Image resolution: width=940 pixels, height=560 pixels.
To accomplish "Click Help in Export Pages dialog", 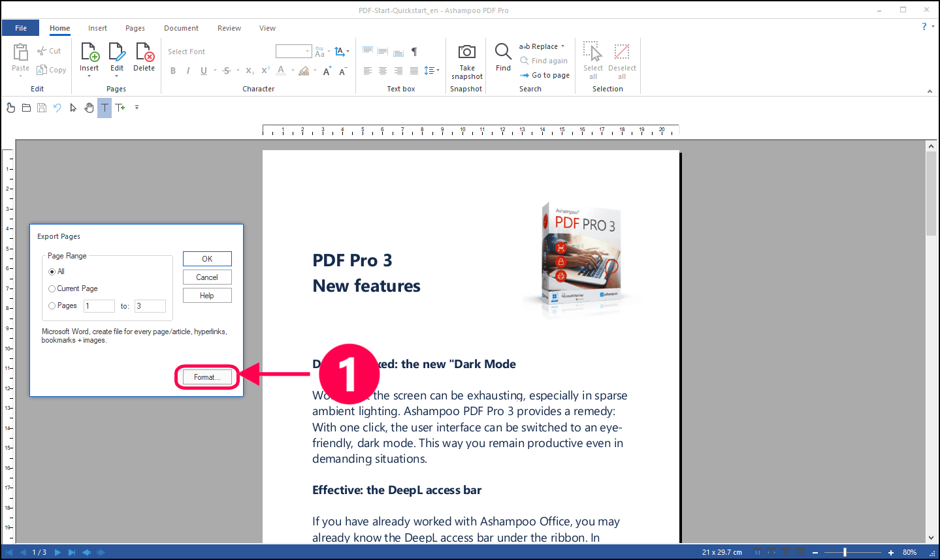I will click(x=207, y=296).
